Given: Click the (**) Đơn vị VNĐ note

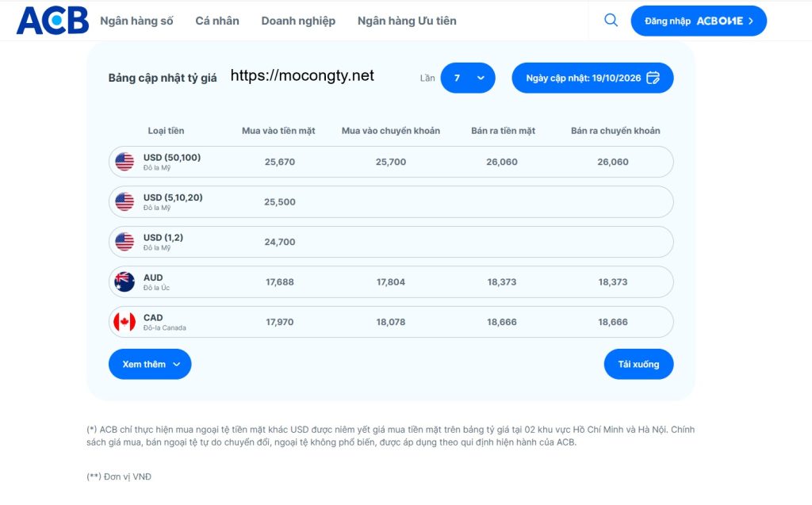Looking at the screenshot, I should 119,476.
